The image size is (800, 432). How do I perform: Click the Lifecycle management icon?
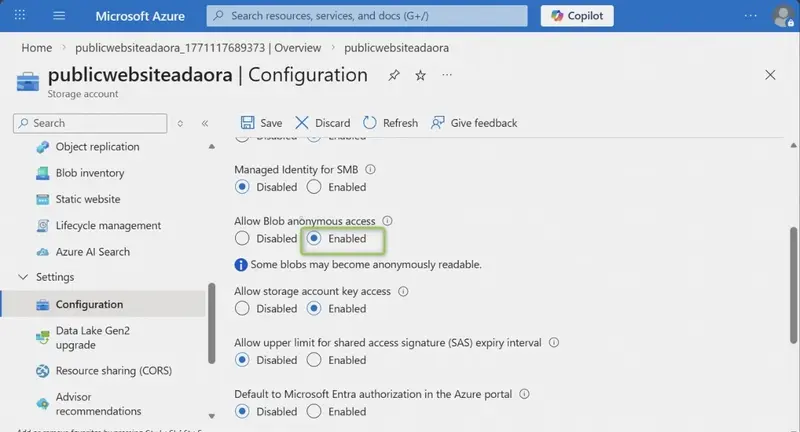[x=43, y=225]
